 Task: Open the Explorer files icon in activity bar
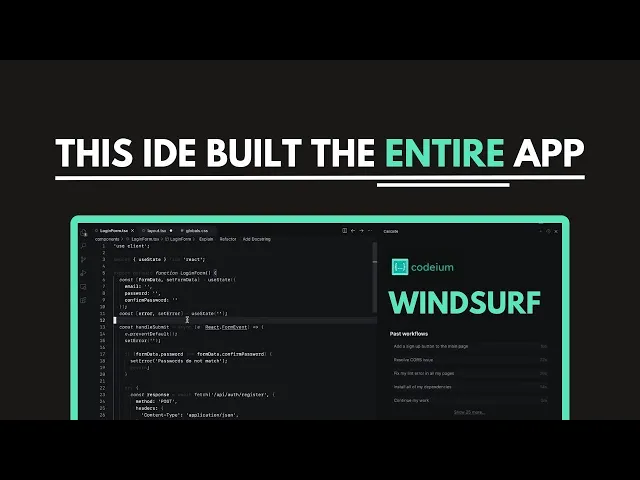(84, 233)
